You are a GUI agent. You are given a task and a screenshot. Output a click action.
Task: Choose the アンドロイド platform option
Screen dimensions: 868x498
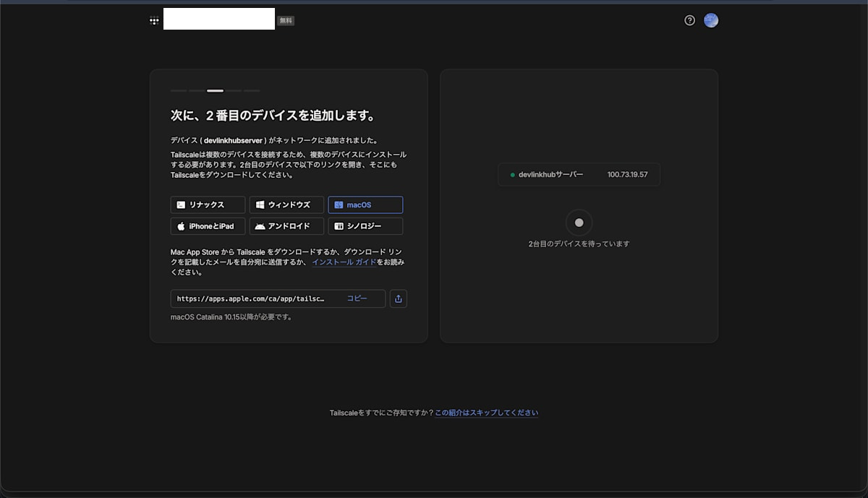[x=287, y=226]
